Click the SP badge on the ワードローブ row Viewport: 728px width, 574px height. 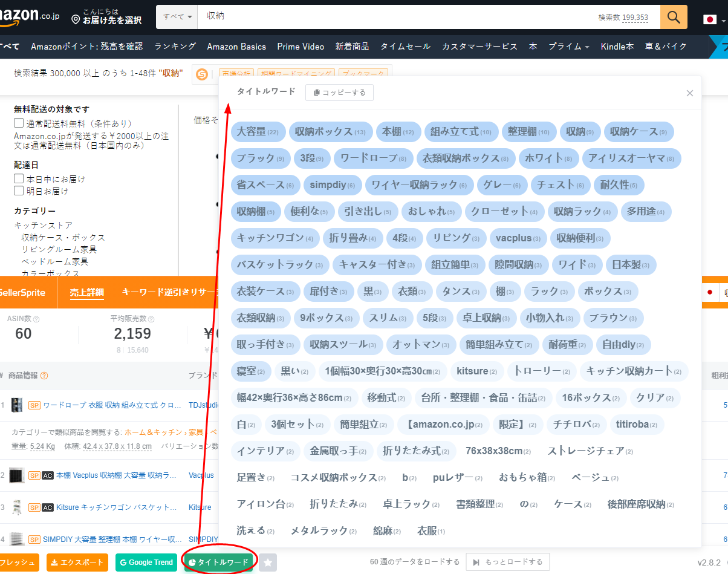click(x=34, y=405)
